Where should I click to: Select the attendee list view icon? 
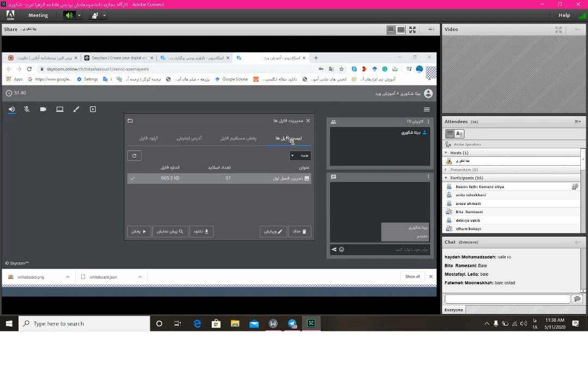[x=450, y=134]
